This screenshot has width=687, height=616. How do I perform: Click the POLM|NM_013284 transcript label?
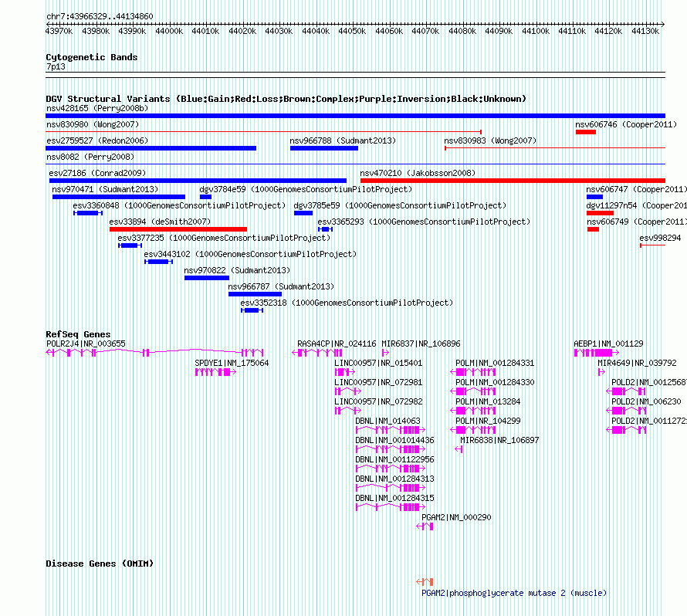click(x=489, y=401)
